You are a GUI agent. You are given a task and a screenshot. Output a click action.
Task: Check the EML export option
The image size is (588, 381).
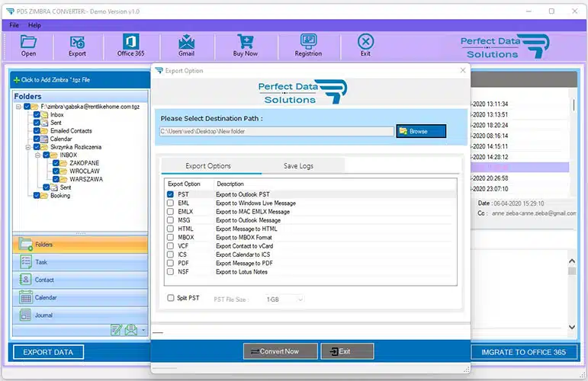[170, 203]
